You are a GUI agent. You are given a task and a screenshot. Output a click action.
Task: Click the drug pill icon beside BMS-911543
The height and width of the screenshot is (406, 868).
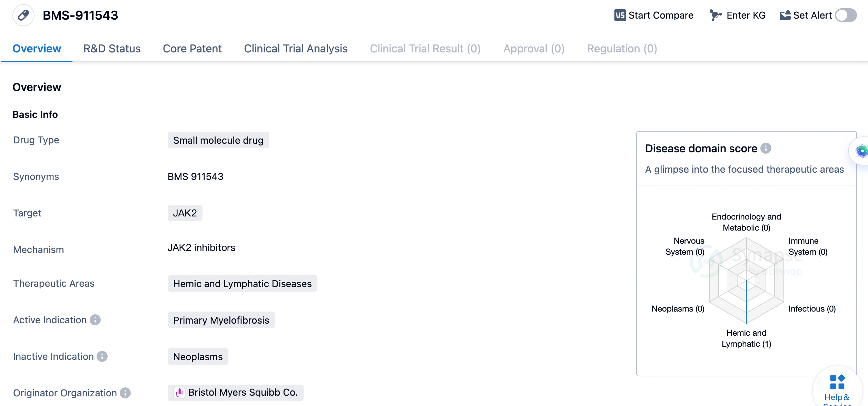coord(23,15)
